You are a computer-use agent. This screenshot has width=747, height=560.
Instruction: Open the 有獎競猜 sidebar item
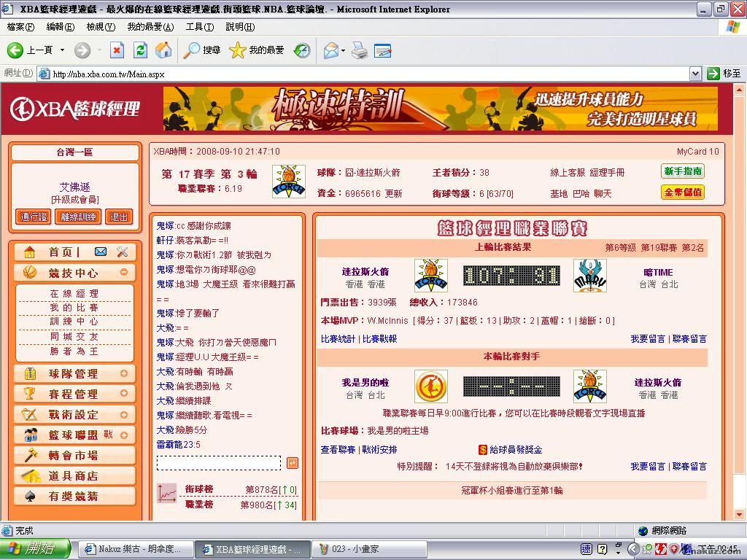(75, 496)
